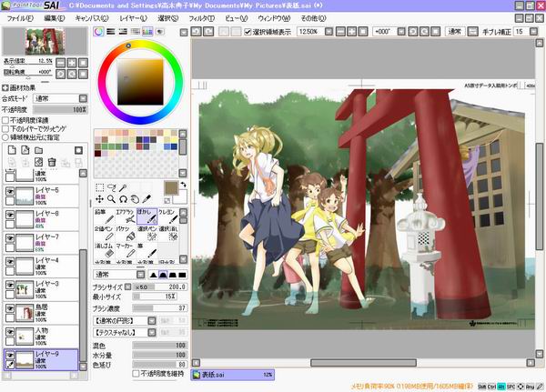Select the rectangular selection tool
This screenshot has height=392, width=546.
(x=99, y=188)
